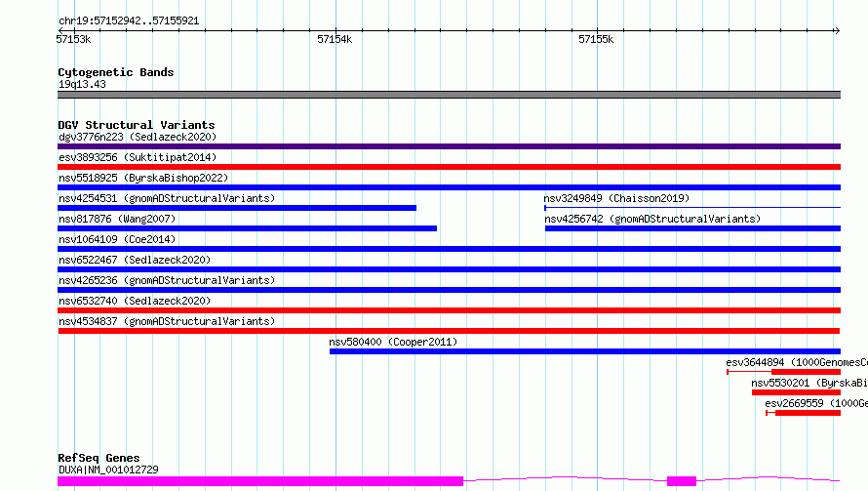The width and height of the screenshot is (868, 491).
Task: Click the red nsv5530201 variant bar
Action: point(796,392)
